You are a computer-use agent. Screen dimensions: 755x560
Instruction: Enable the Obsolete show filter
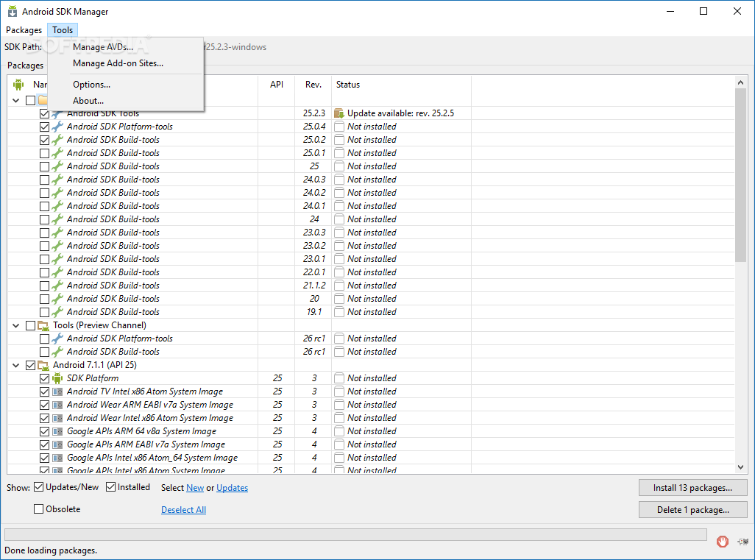(38, 509)
